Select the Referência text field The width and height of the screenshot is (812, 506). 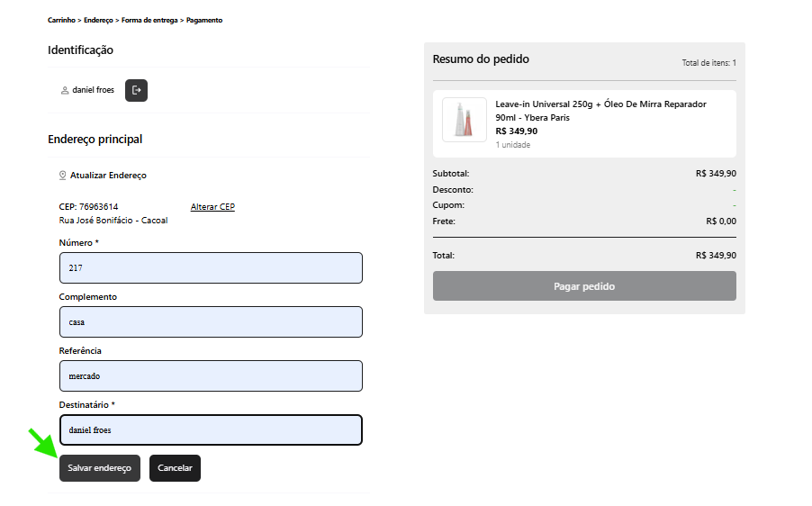tap(211, 375)
